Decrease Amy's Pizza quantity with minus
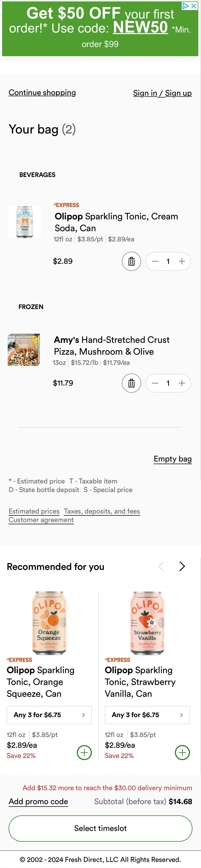The height and width of the screenshot is (868, 201). click(155, 383)
